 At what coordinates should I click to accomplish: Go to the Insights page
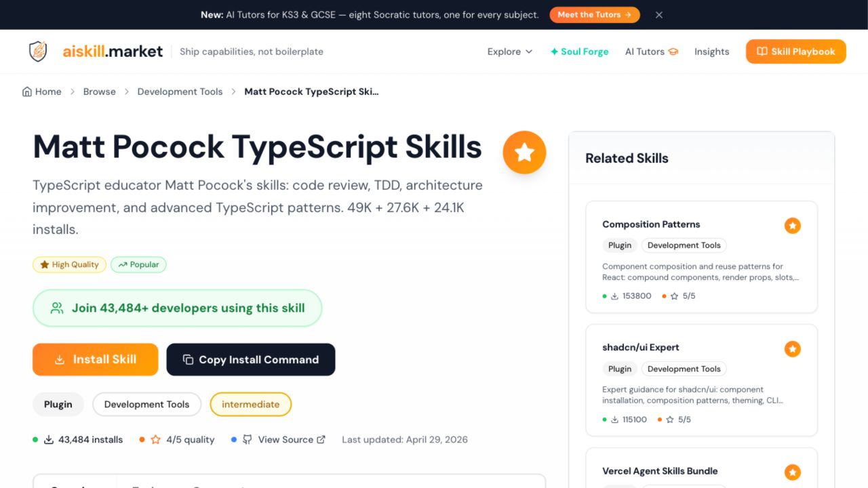pos(711,52)
